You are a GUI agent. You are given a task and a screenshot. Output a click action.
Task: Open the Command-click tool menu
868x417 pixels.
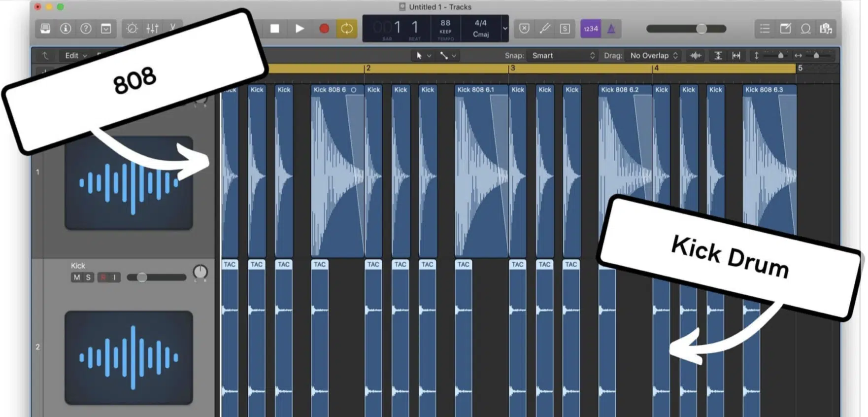coord(448,56)
